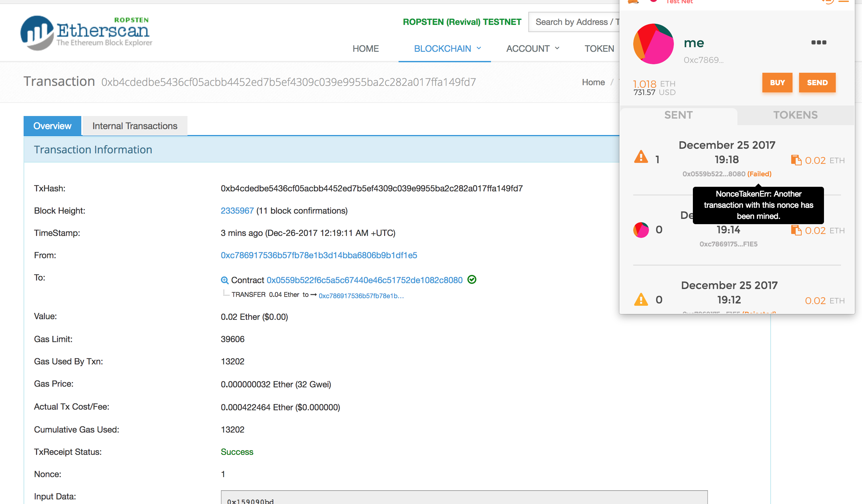Screen dimensions: 862x504
Task: Open block 2335967 link
Action: coord(237,211)
